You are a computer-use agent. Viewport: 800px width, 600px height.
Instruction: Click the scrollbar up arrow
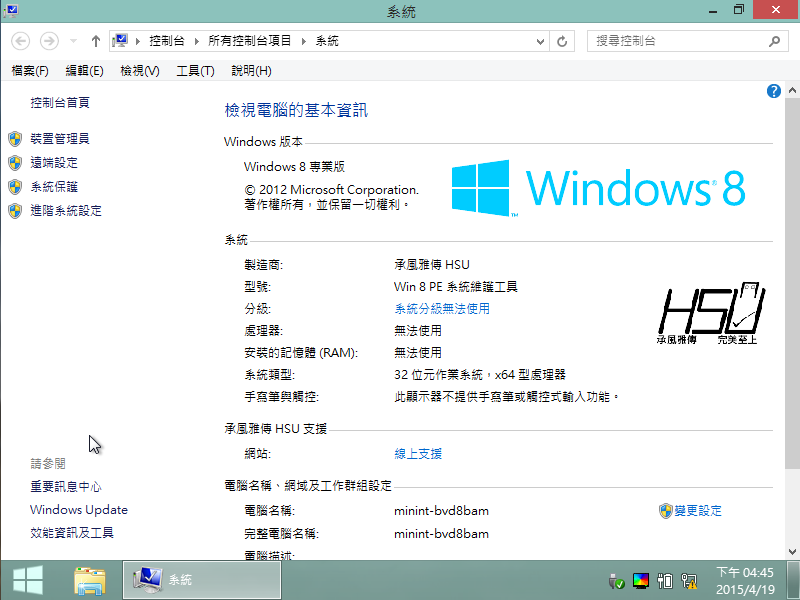click(792, 90)
